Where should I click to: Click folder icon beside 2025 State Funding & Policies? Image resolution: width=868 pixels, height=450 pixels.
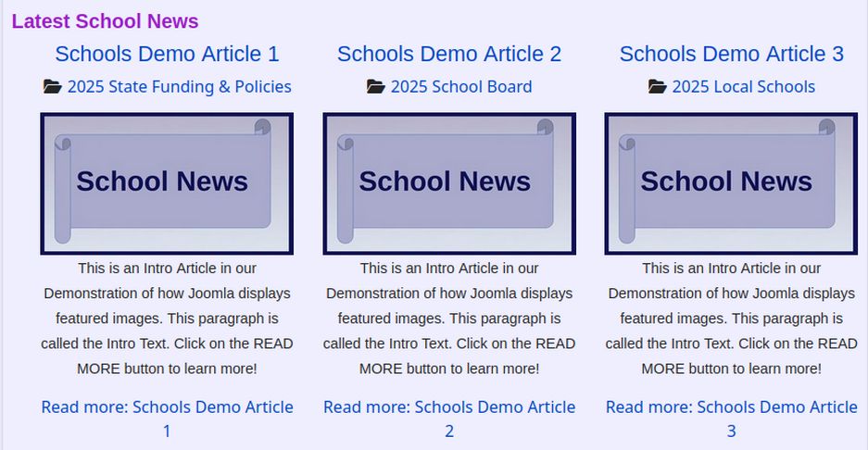(x=53, y=87)
